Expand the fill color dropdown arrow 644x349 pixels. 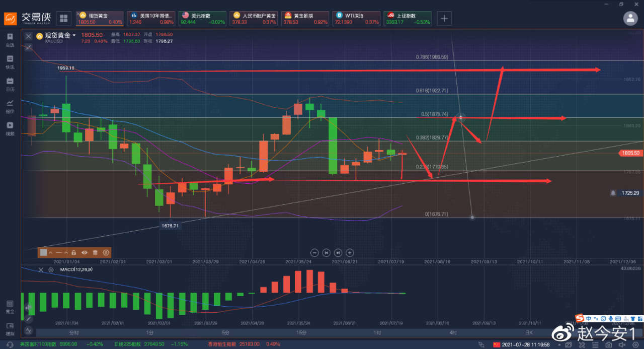[50, 252]
